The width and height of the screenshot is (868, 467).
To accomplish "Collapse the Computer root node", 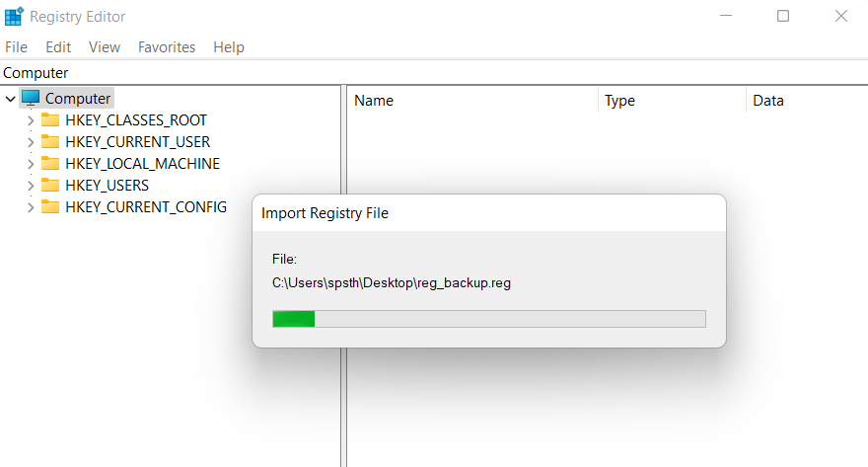I will pos(10,99).
